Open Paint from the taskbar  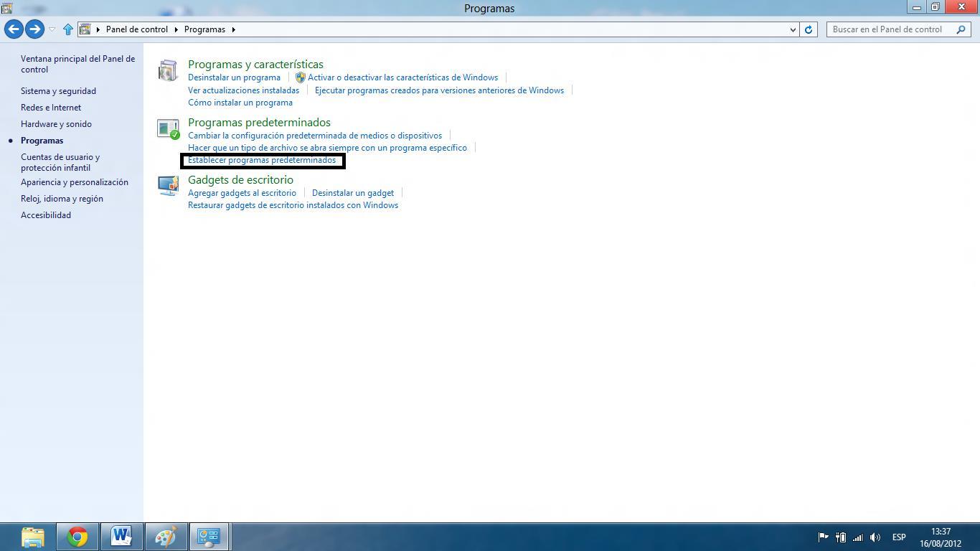[166, 537]
